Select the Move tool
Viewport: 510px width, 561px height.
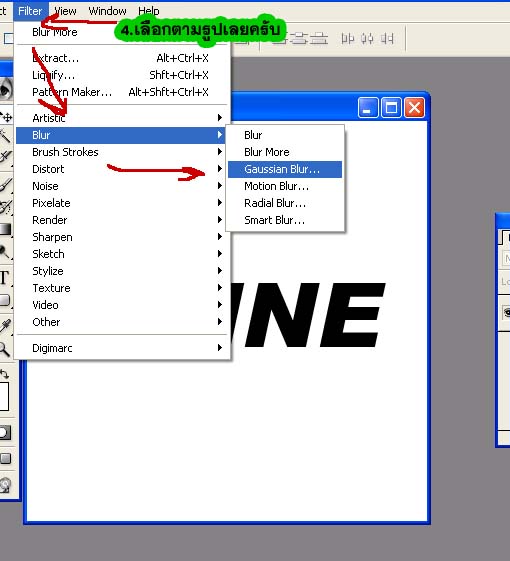tap(6, 117)
